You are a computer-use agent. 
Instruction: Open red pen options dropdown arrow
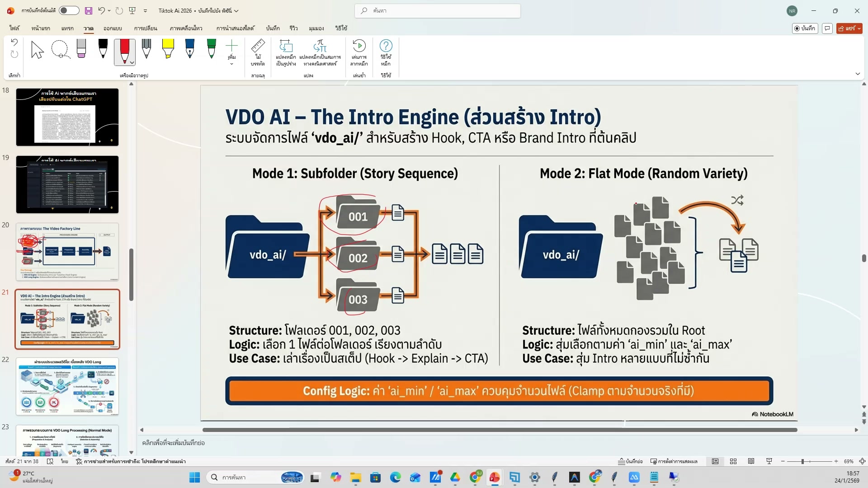pos(132,62)
